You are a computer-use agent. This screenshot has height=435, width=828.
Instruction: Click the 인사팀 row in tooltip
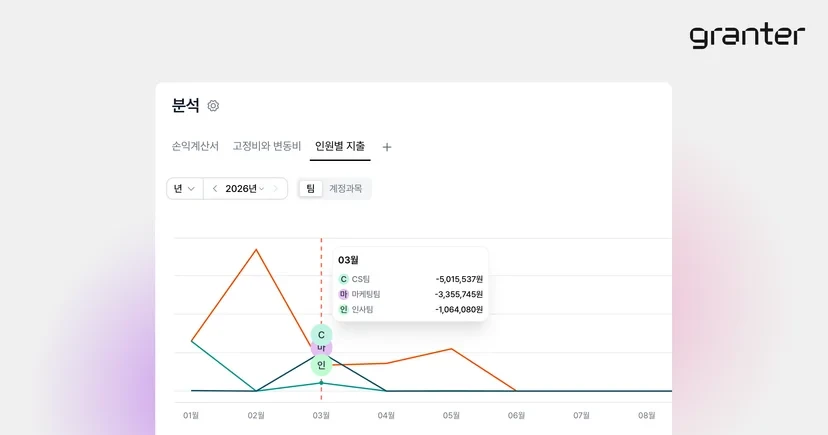[x=410, y=309]
